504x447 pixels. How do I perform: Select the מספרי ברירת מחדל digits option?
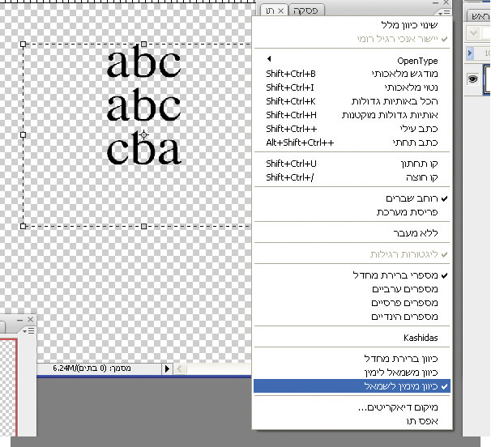pyautogui.click(x=400, y=275)
